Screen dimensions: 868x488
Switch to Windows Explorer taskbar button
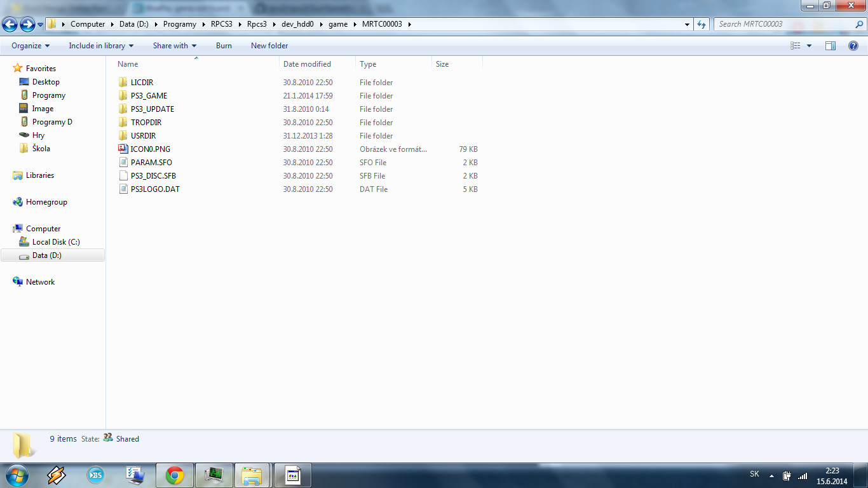tap(252, 475)
